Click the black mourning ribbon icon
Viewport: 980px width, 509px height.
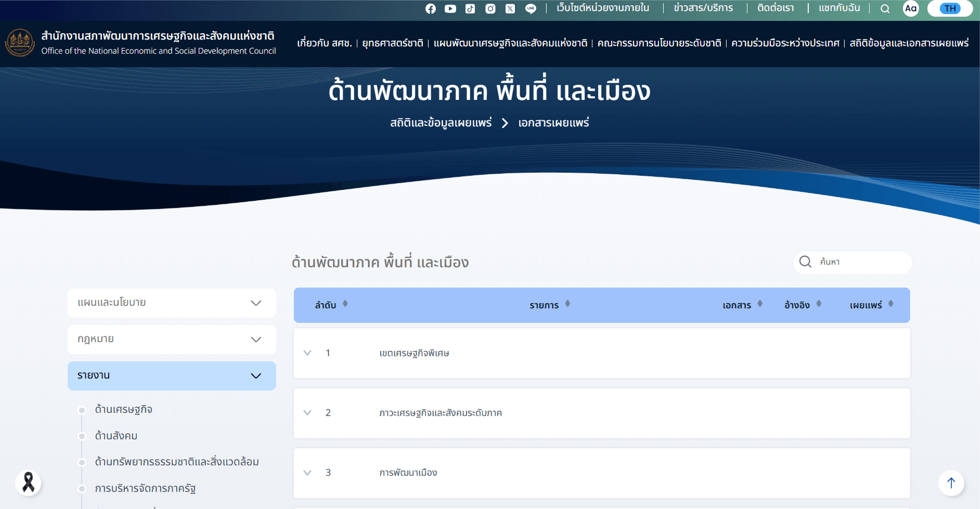point(29,482)
